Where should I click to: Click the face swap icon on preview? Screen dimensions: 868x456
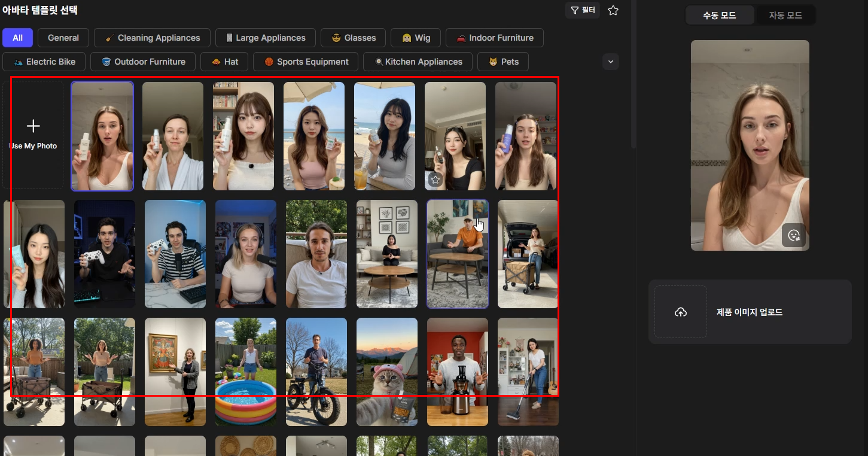[x=794, y=235]
